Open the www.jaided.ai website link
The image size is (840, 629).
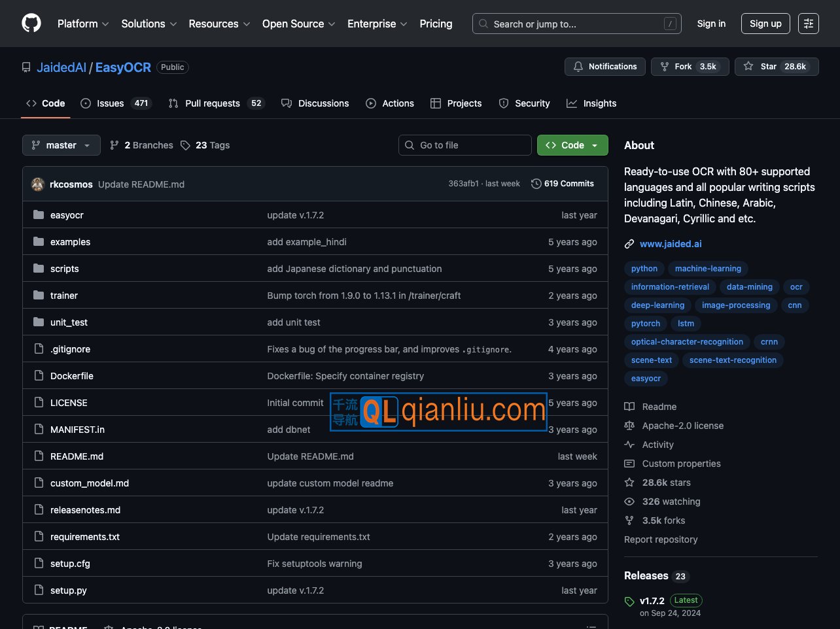coord(670,244)
